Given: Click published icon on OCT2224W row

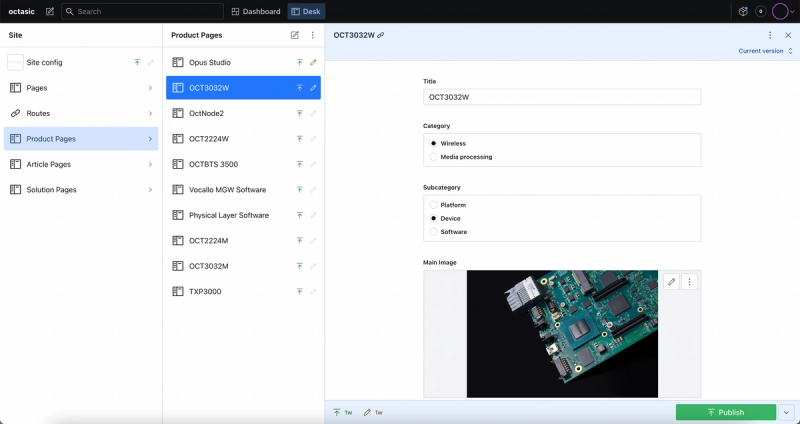Looking at the screenshot, I should 299,139.
